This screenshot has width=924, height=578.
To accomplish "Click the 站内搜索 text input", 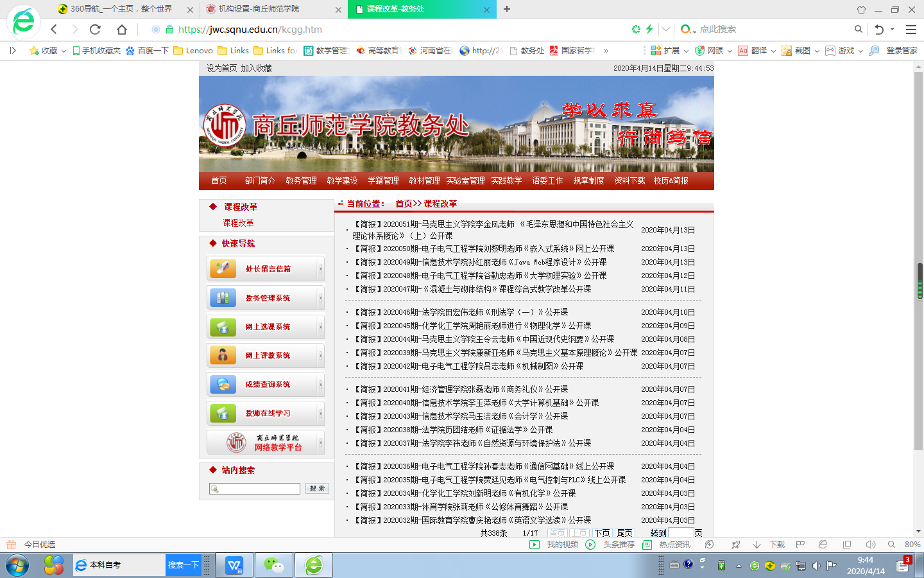I will click(x=255, y=489).
